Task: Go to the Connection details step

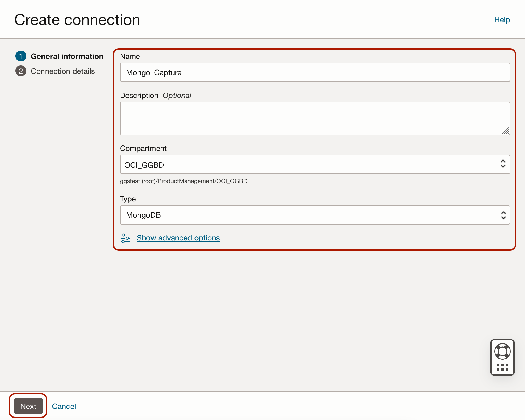Action: (63, 71)
